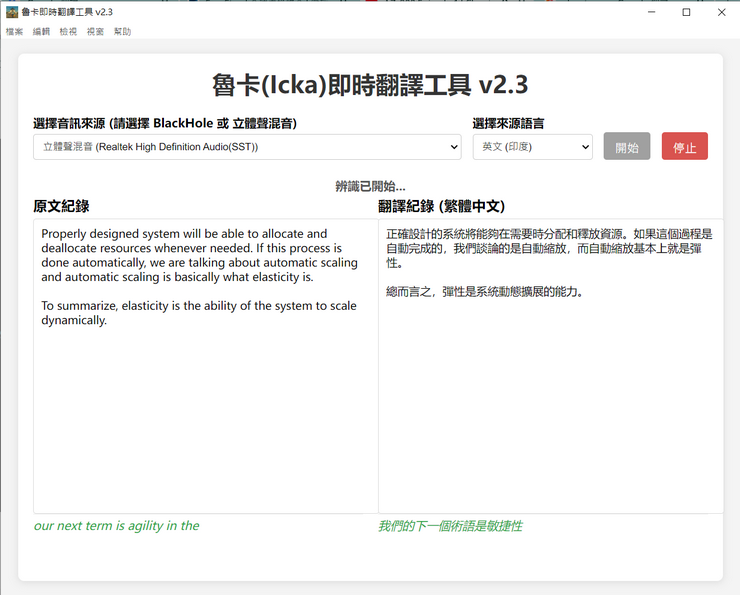Expand the audio source dropdown showing 立體聲混音
The width and height of the screenshot is (740, 595).
pos(247,147)
